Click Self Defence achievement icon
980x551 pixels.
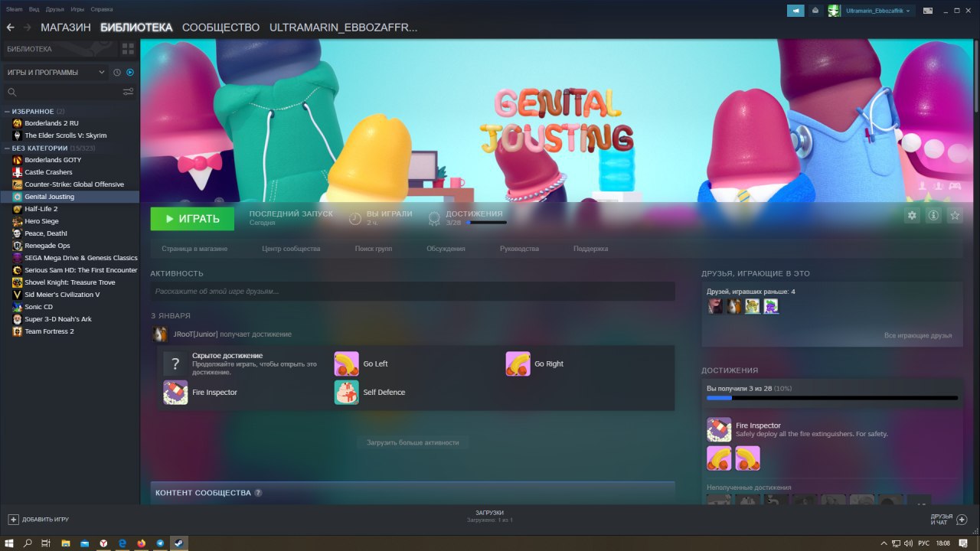347,392
